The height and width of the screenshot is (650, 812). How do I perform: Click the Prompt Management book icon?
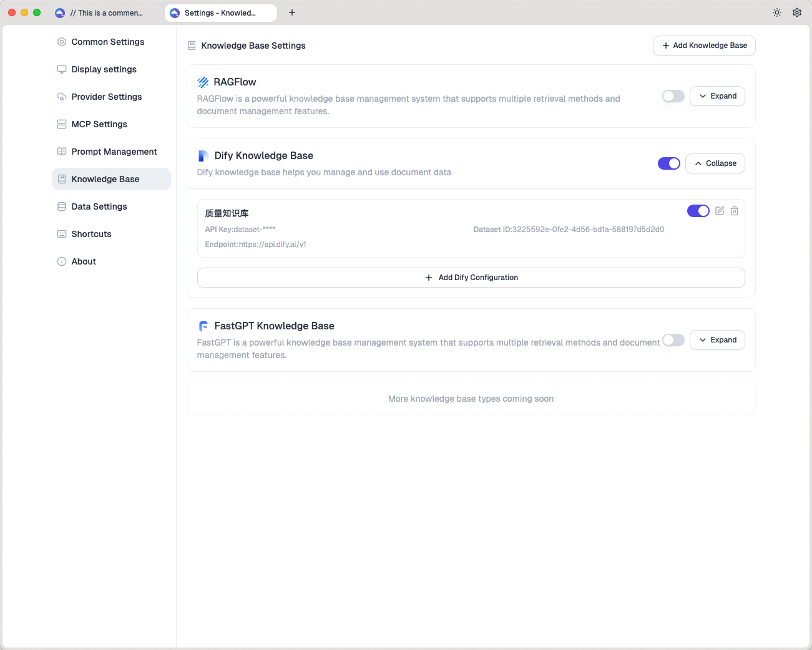[62, 152]
